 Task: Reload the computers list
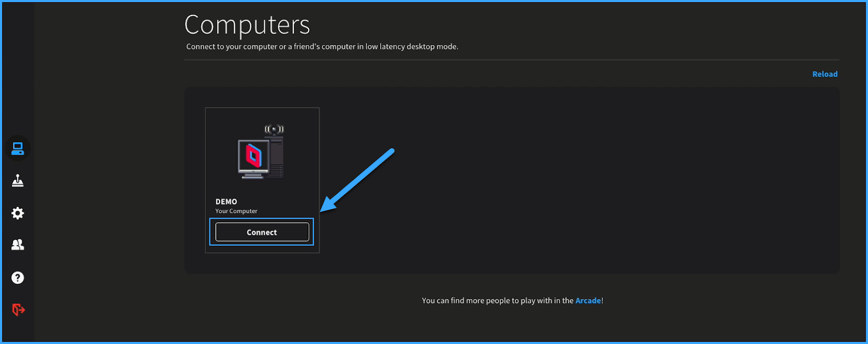click(x=825, y=74)
